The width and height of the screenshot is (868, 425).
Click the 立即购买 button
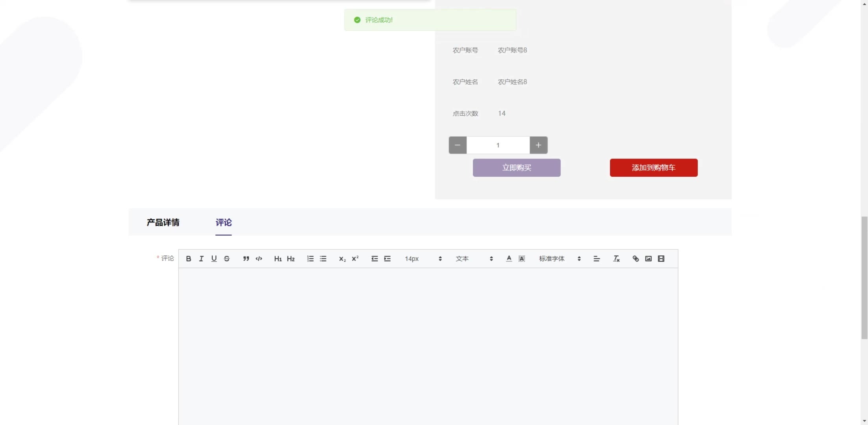tap(516, 168)
